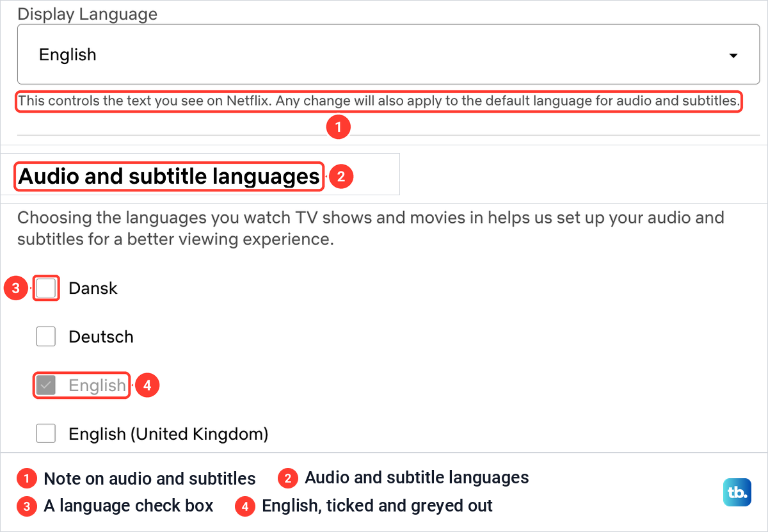Click the legend text 'English, ticked and greyed out'
The width and height of the screenshot is (768, 532).
tap(378, 506)
